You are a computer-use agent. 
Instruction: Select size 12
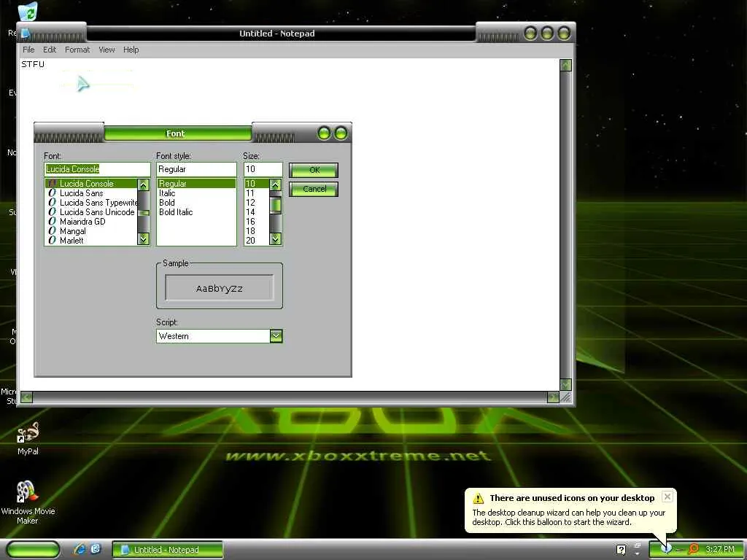[257, 203]
